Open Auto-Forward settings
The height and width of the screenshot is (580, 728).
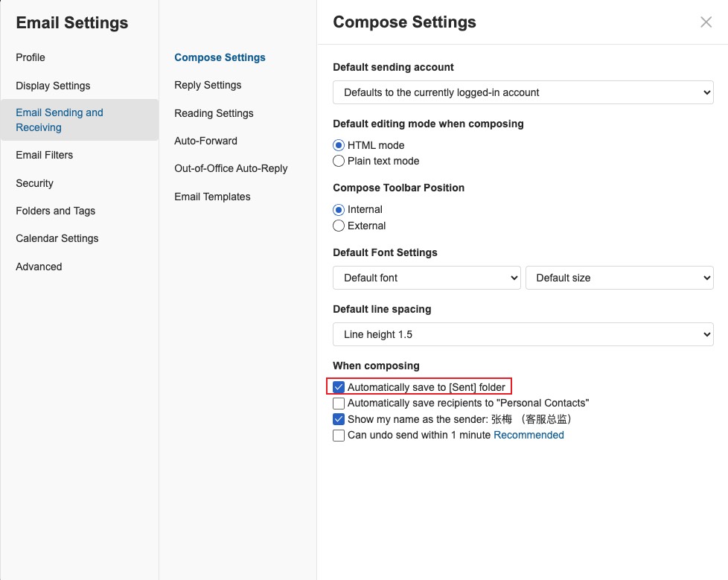(205, 141)
